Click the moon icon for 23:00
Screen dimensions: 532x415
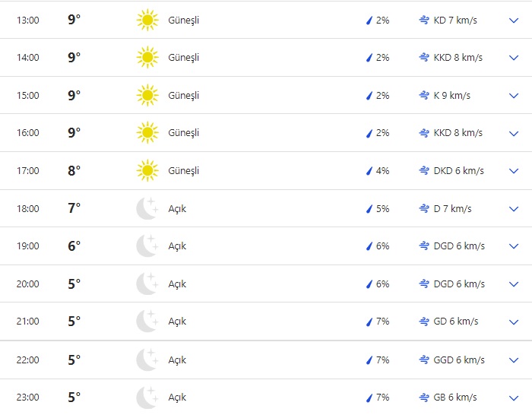(147, 398)
